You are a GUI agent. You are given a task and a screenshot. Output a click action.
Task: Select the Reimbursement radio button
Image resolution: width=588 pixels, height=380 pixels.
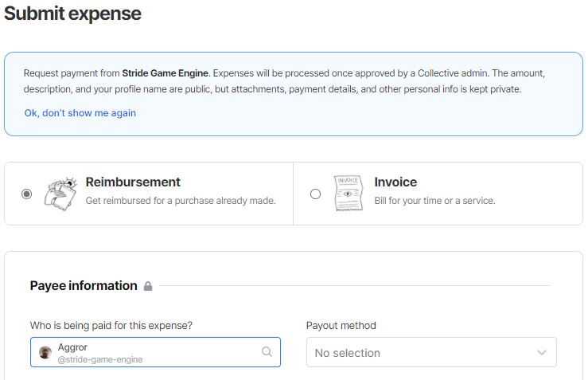(27, 194)
